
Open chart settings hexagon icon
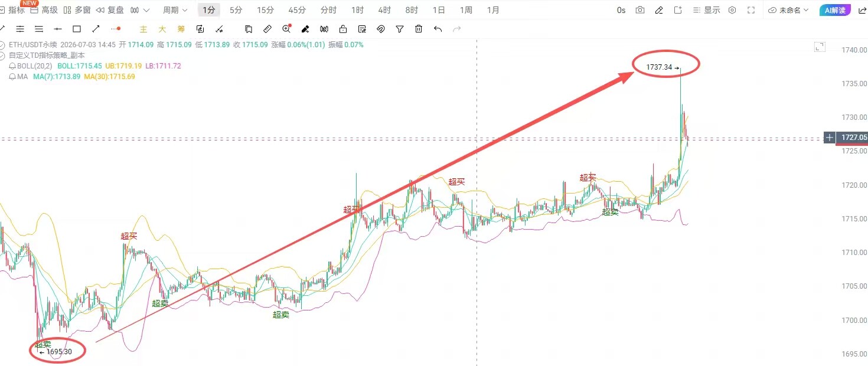pos(732,10)
